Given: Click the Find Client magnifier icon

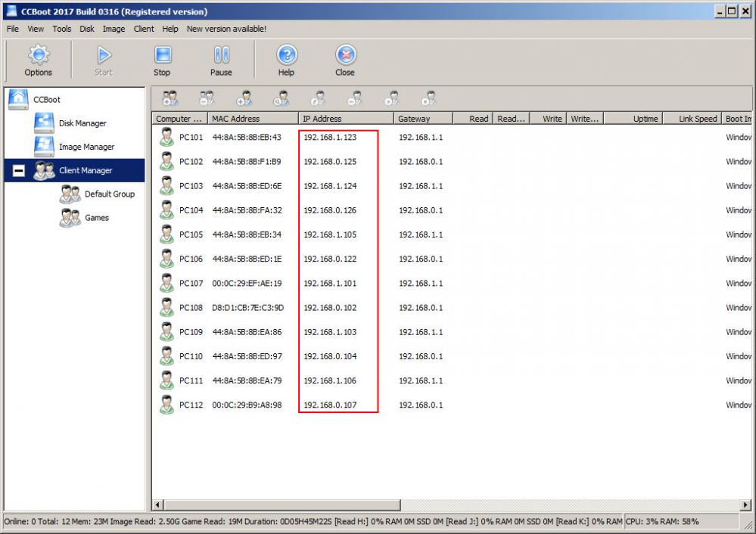Looking at the screenshot, I should (x=281, y=98).
